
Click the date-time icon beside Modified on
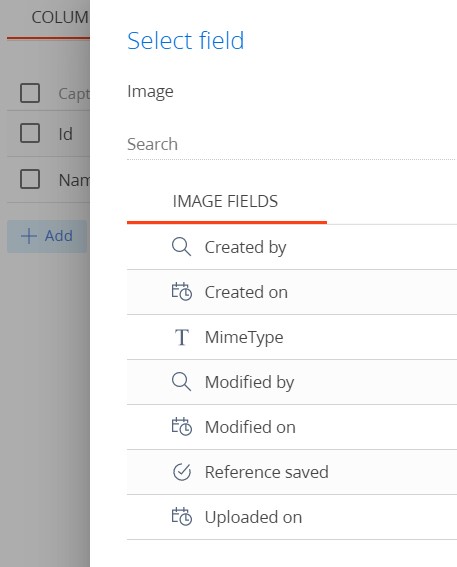click(181, 427)
